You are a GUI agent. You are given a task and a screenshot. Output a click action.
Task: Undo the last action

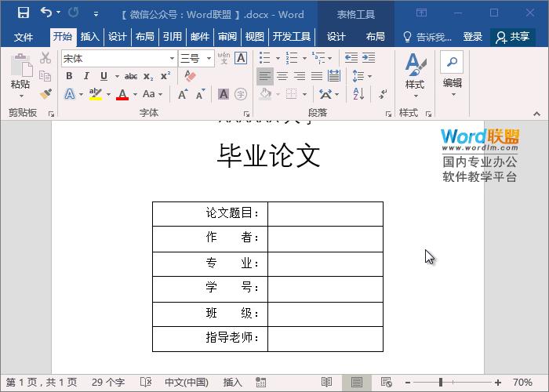[x=46, y=13]
